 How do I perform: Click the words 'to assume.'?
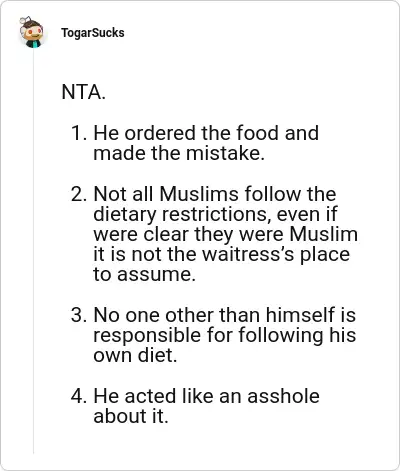pyautogui.click(x=144, y=275)
